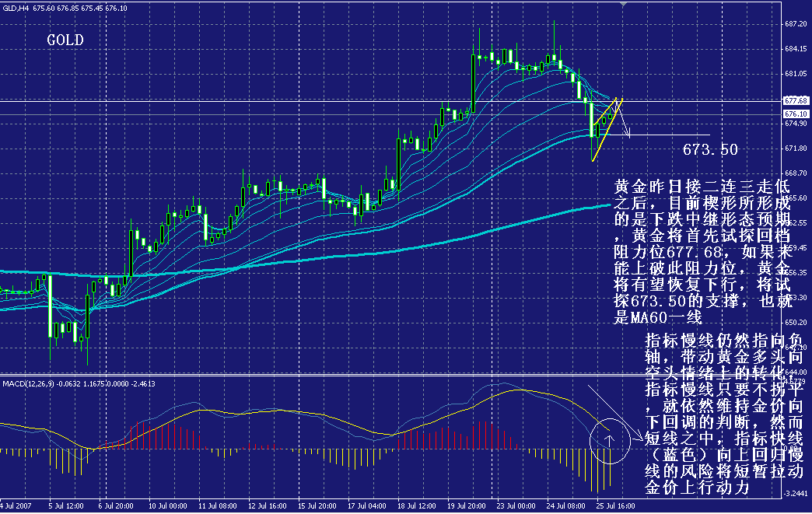Image resolution: width=812 pixels, height=514 pixels.
Task: Select the 676.10 current price tag
Action: pyautogui.click(x=796, y=114)
